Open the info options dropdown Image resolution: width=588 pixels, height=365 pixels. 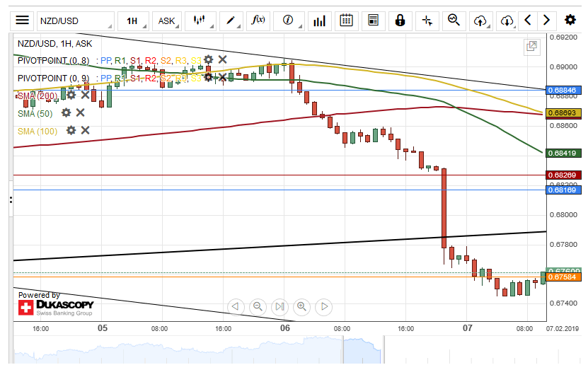tap(289, 21)
